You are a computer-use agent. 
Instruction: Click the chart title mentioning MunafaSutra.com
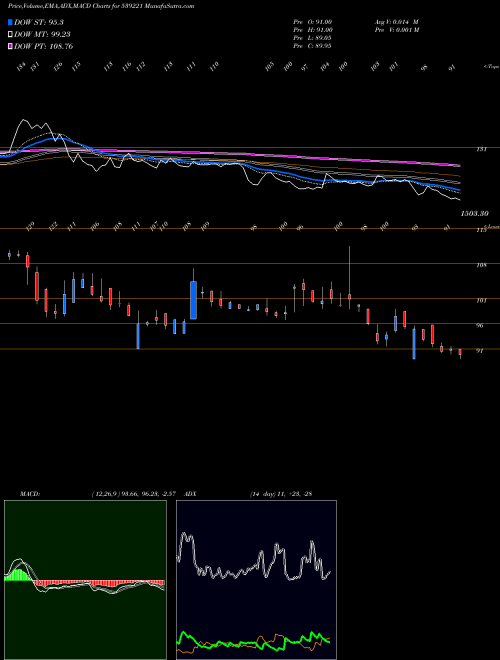click(101, 6)
